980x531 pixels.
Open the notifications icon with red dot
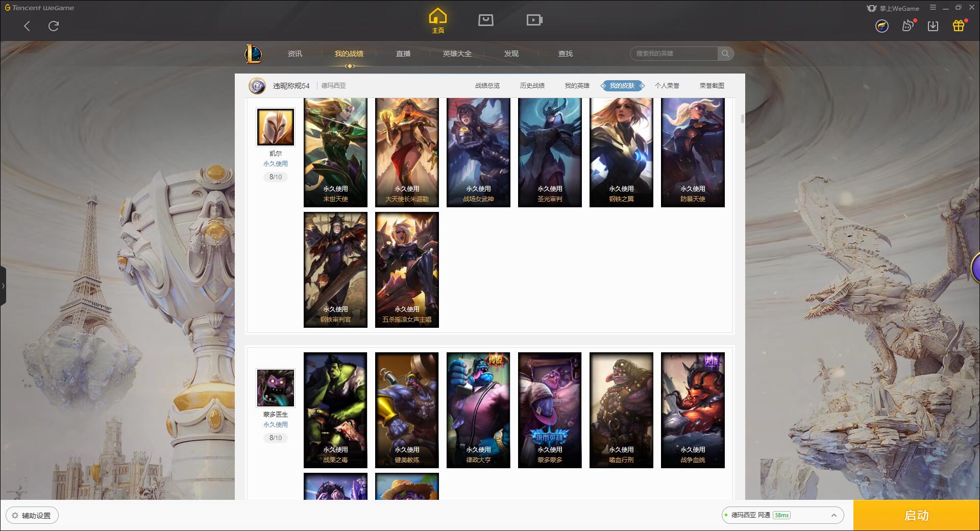tap(908, 26)
